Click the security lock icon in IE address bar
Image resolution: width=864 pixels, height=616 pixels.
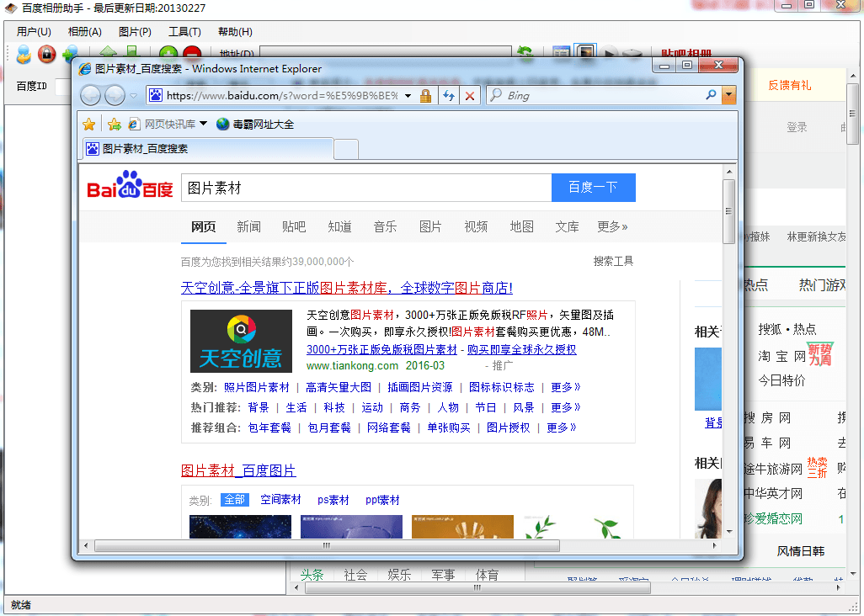[425, 96]
